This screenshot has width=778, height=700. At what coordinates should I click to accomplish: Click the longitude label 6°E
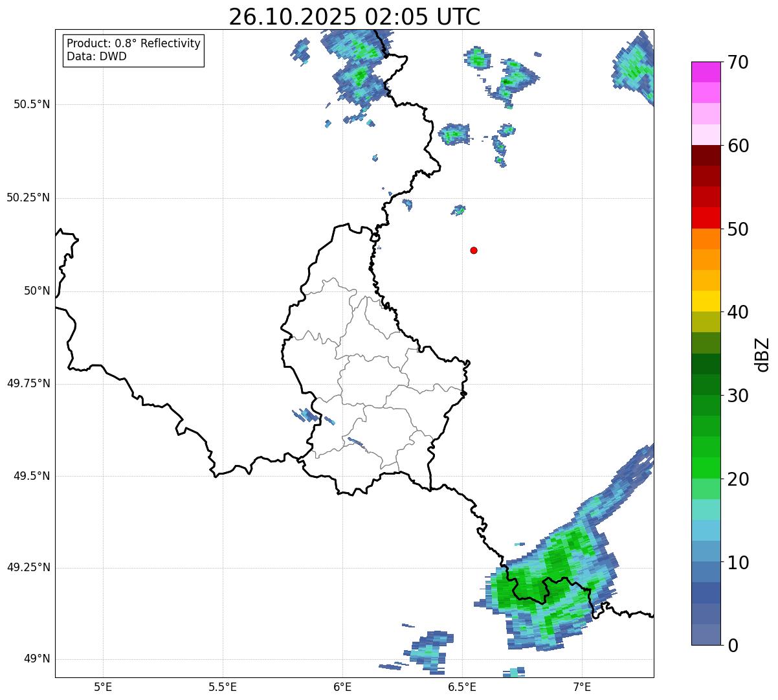click(342, 686)
